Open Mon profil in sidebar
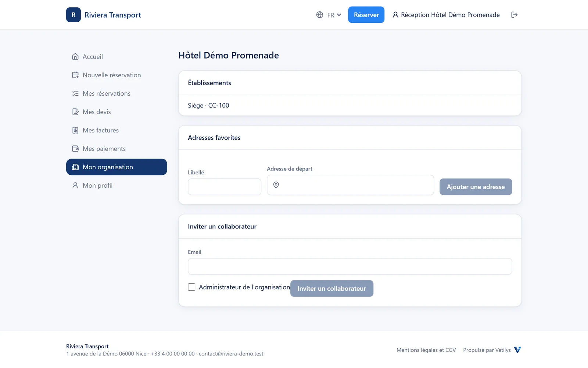This screenshot has width=588, height=368. click(116, 185)
